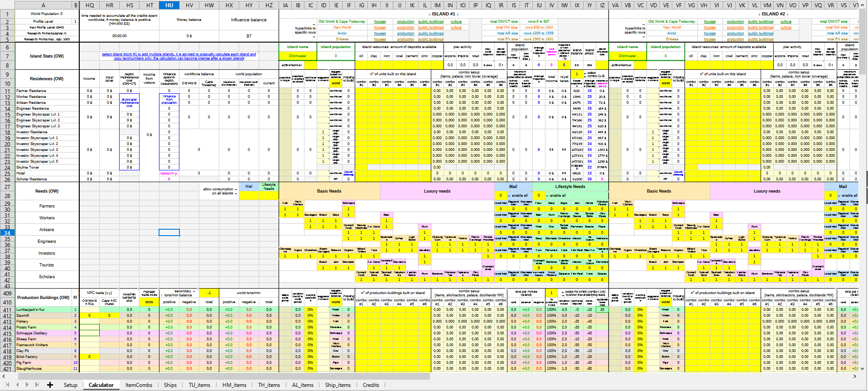The height and width of the screenshot is (391, 868).
Task: Open the Ships sheet tab
Action: pyautogui.click(x=170, y=385)
